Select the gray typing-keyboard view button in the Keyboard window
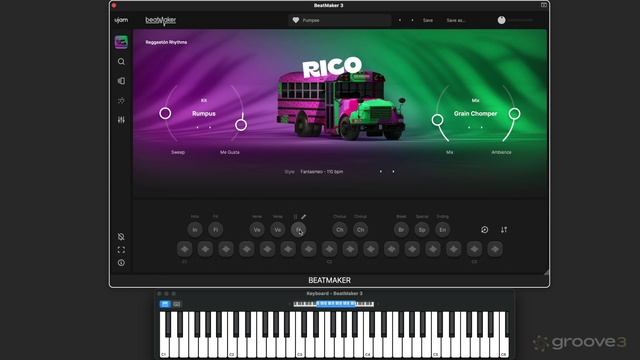The width and height of the screenshot is (640, 360). tap(177, 304)
